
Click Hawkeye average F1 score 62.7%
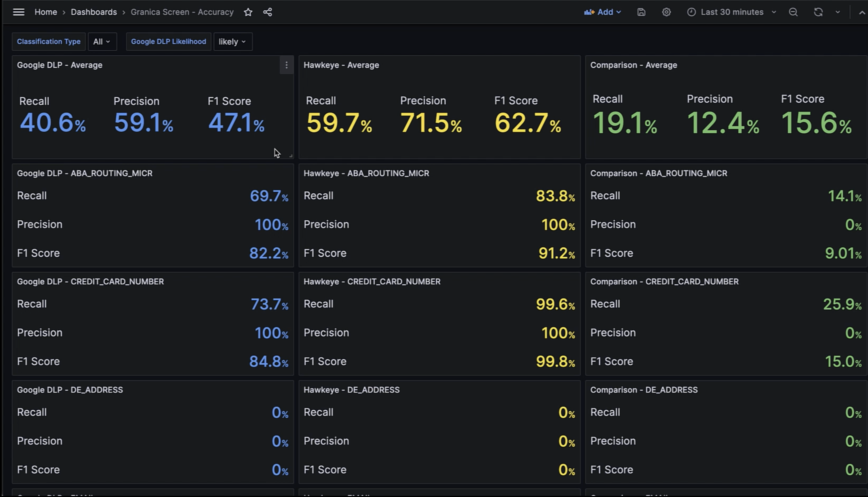pyautogui.click(x=528, y=123)
